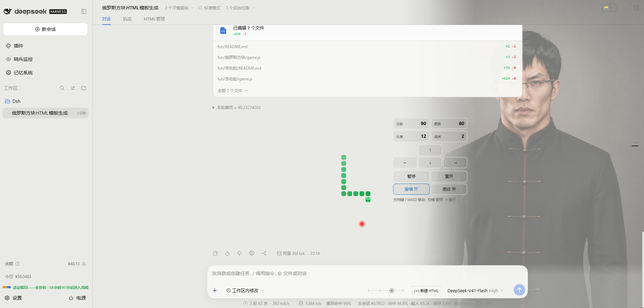
Task: Toggle 穿墙 开 wall-pass option
Action: tap(411, 189)
